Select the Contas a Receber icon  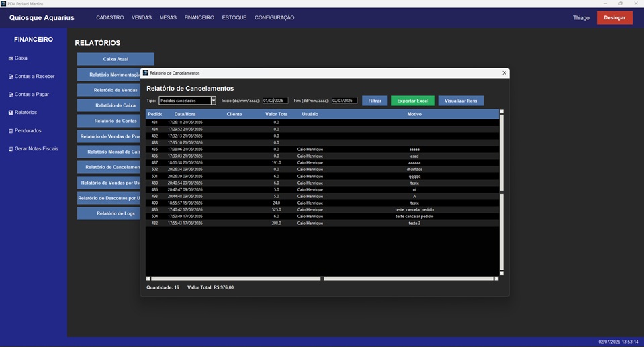(x=11, y=77)
